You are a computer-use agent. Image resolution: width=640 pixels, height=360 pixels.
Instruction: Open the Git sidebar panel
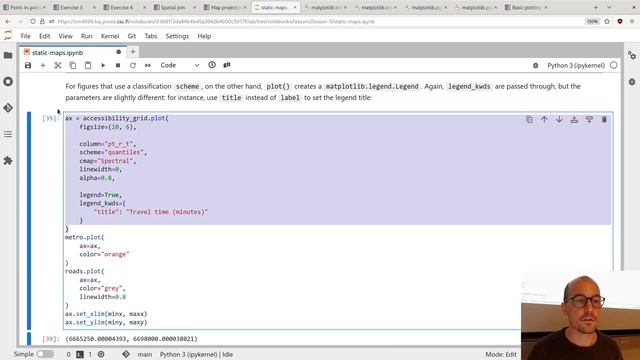click(x=8, y=108)
